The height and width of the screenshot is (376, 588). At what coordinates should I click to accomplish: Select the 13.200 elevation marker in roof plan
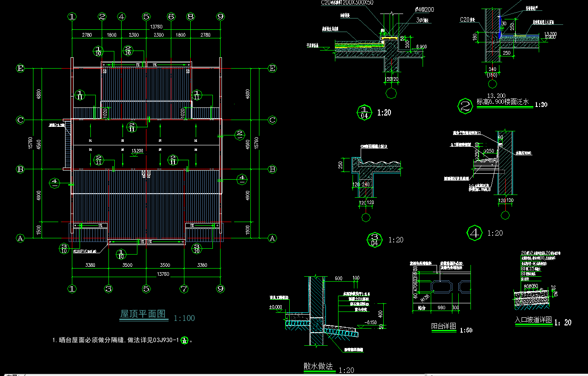pyautogui.click(x=137, y=151)
